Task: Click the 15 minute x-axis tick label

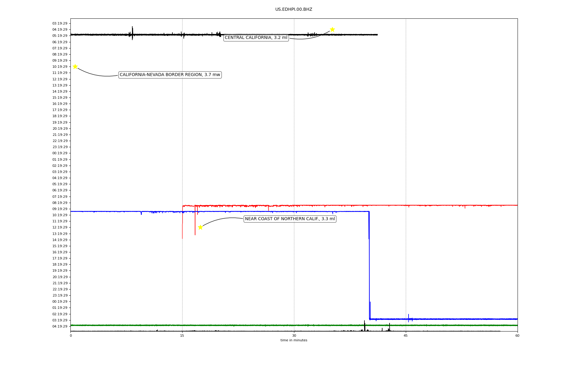Action: click(182, 335)
